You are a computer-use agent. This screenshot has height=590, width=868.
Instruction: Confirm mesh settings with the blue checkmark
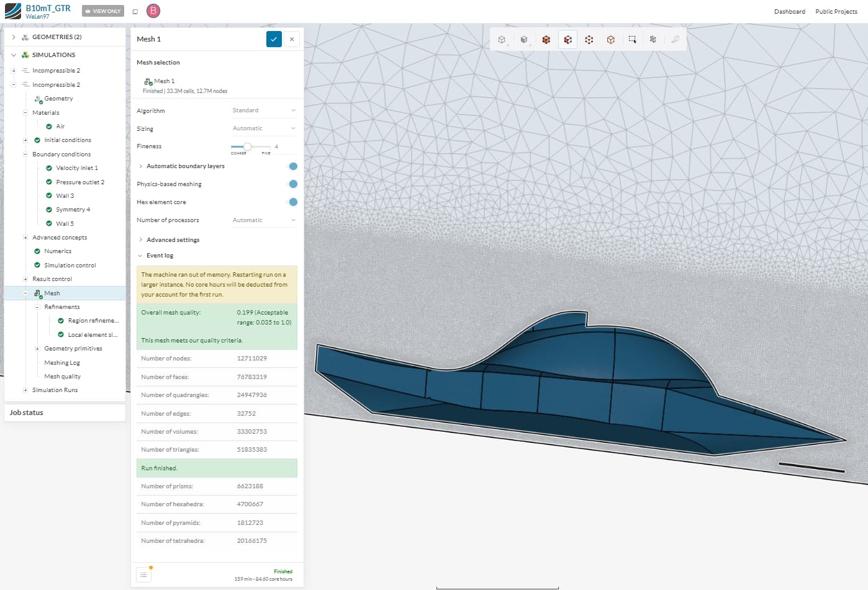pyautogui.click(x=274, y=38)
